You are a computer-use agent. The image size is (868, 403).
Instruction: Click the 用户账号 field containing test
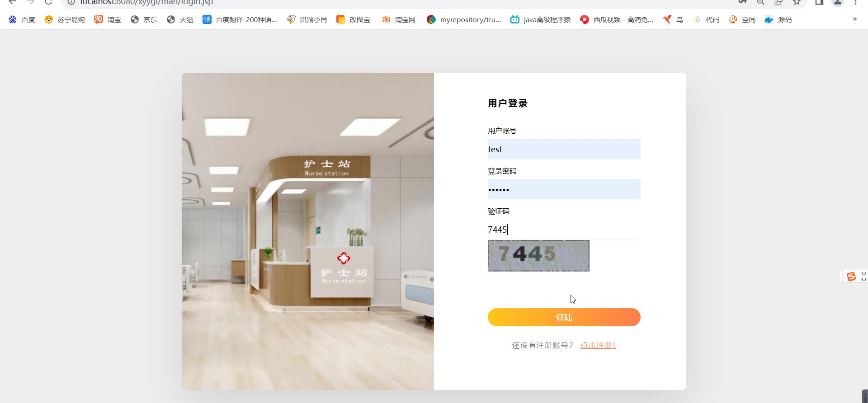564,149
